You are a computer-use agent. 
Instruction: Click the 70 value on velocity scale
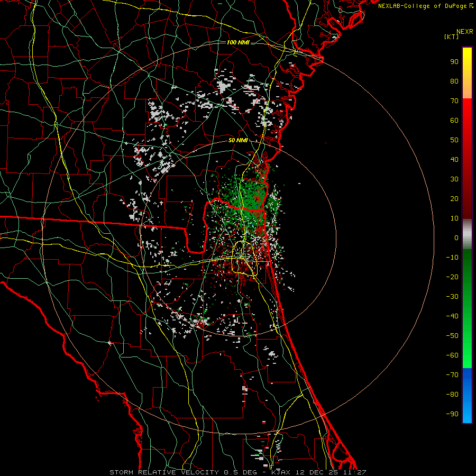click(454, 101)
